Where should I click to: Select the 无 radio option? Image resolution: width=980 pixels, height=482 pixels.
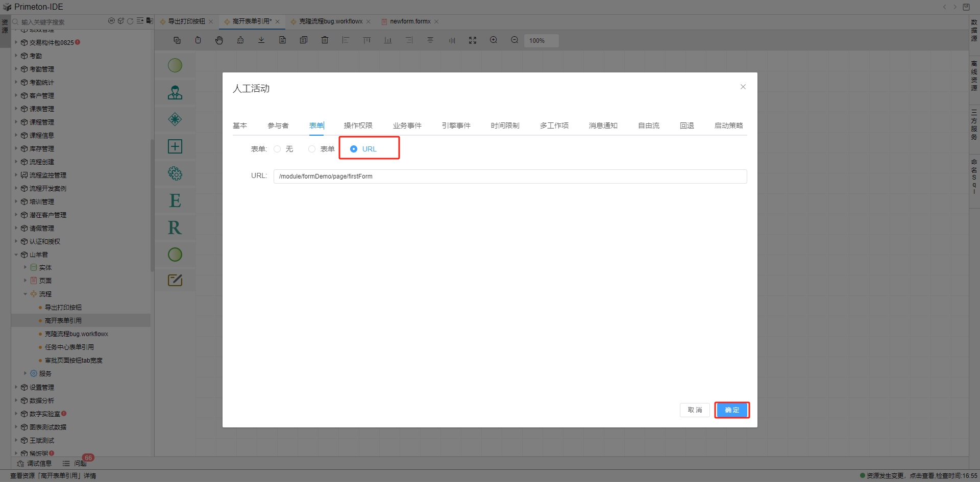[x=277, y=149]
